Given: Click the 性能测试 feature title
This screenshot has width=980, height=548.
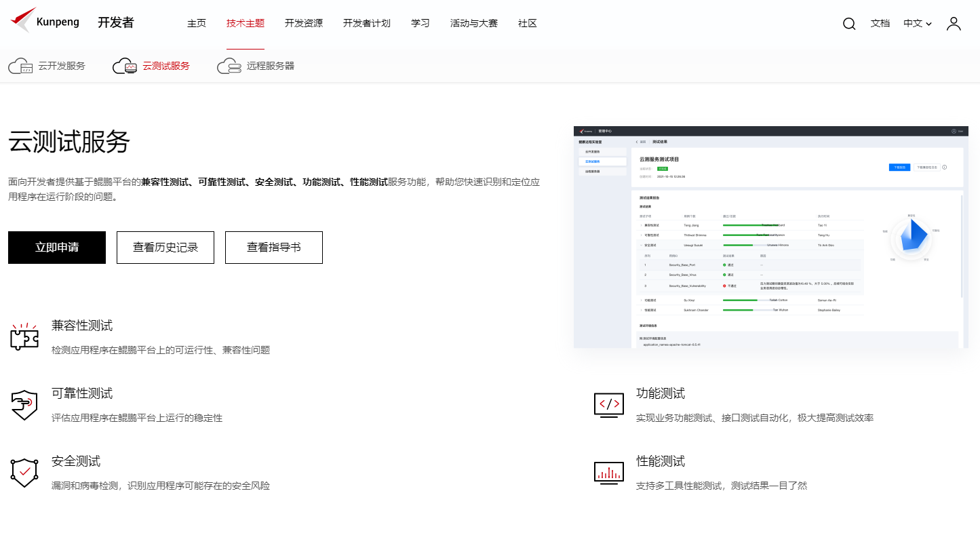Looking at the screenshot, I should (x=661, y=461).
